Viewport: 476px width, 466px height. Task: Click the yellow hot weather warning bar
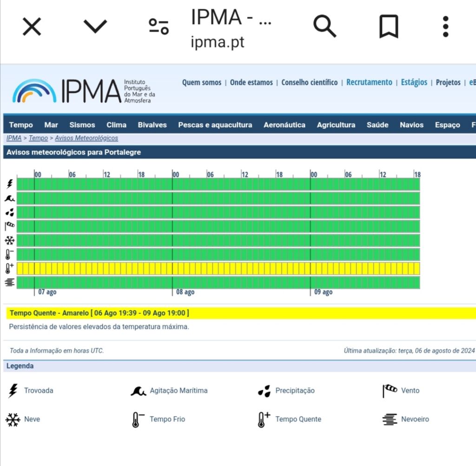point(218,269)
